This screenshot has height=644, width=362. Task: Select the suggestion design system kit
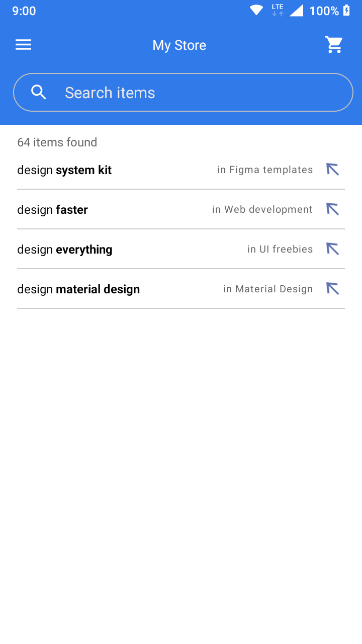click(64, 170)
